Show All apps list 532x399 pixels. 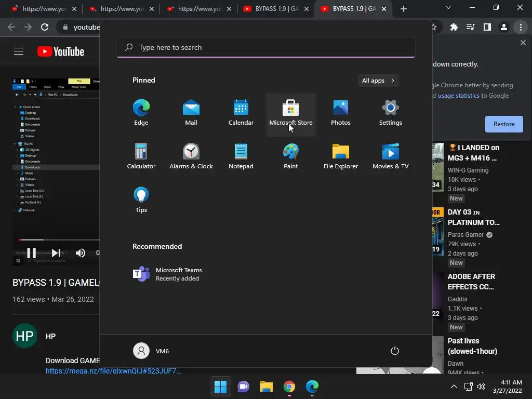pos(378,81)
